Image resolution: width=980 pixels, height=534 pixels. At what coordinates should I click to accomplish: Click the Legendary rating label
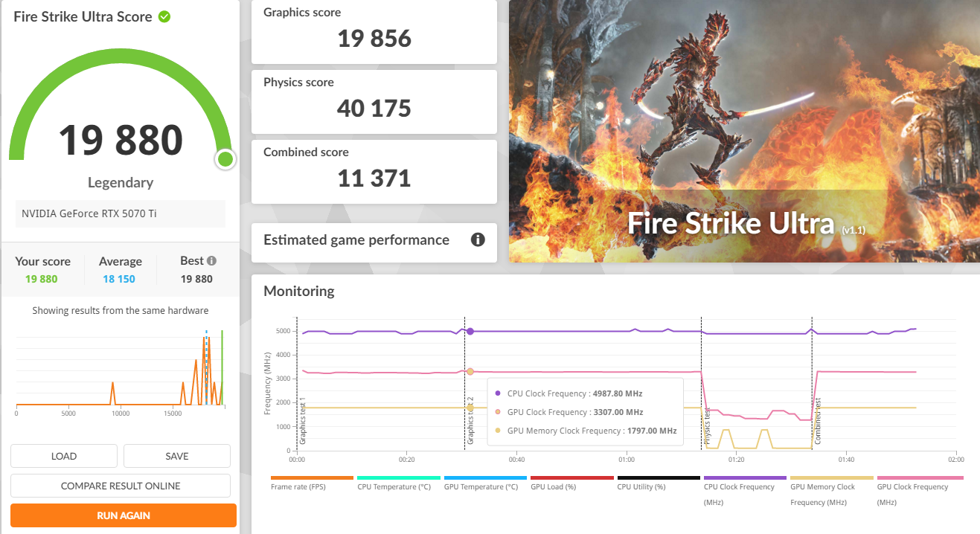(x=121, y=182)
